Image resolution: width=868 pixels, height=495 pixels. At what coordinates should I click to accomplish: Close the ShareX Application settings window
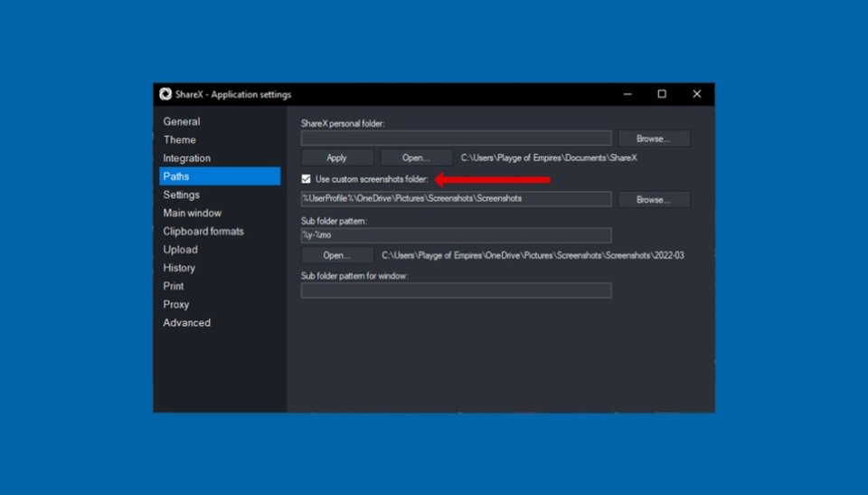click(697, 94)
